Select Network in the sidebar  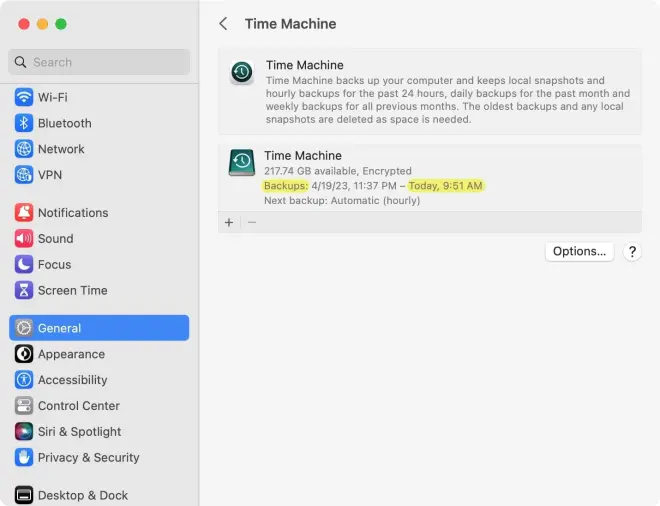pyautogui.click(x=61, y=149)
